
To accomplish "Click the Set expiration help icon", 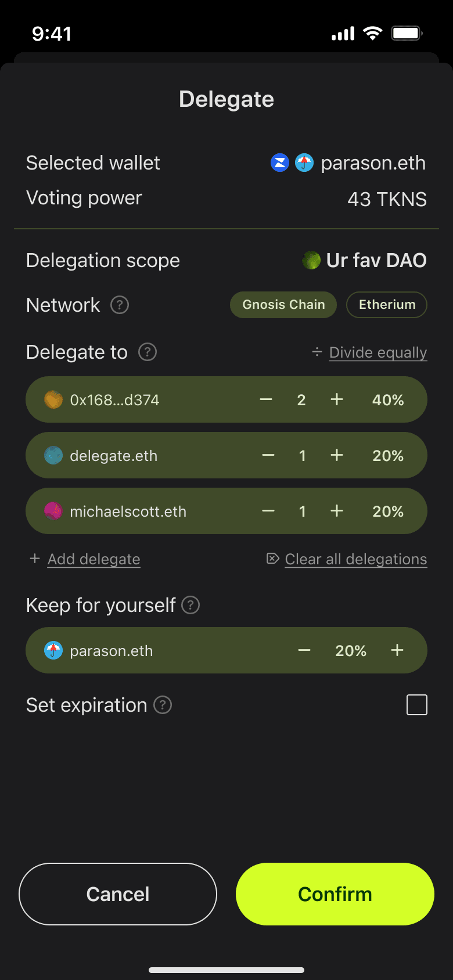I will click(163, 705).
